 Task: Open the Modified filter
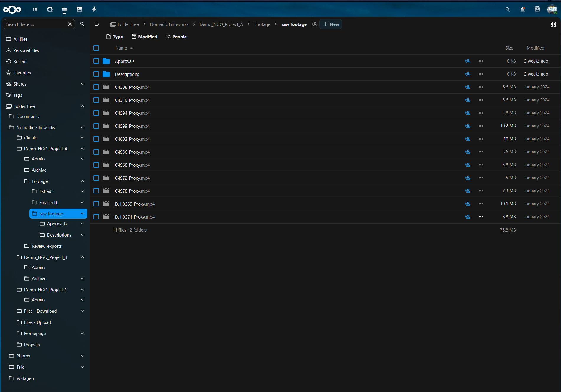(144, 37)
